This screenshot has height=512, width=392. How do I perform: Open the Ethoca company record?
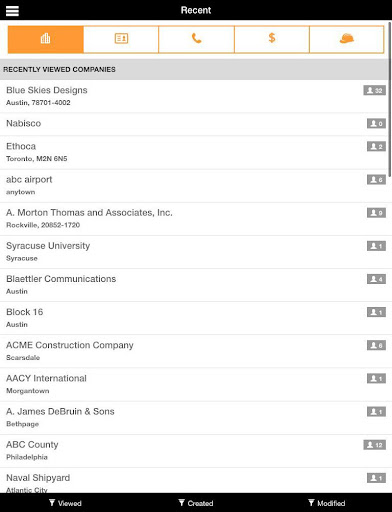click(194, 152)
